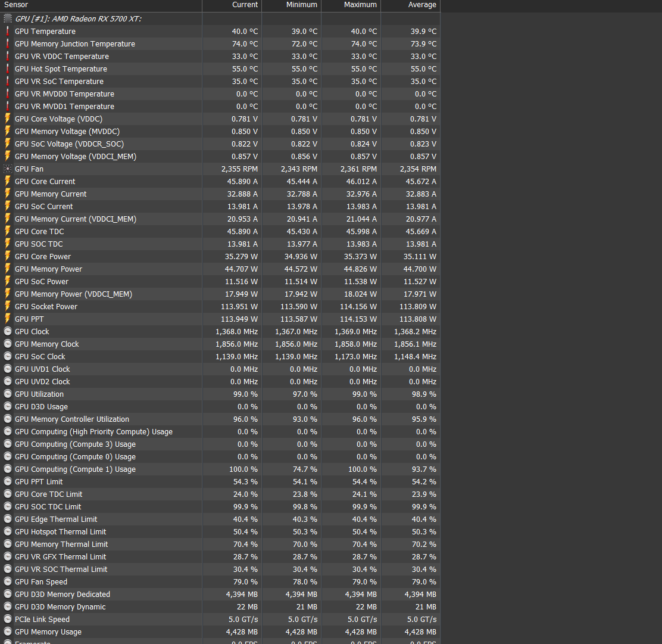Viewport: 662px width, 644px height.
Task: Click the Current column header
Action: 232,5
